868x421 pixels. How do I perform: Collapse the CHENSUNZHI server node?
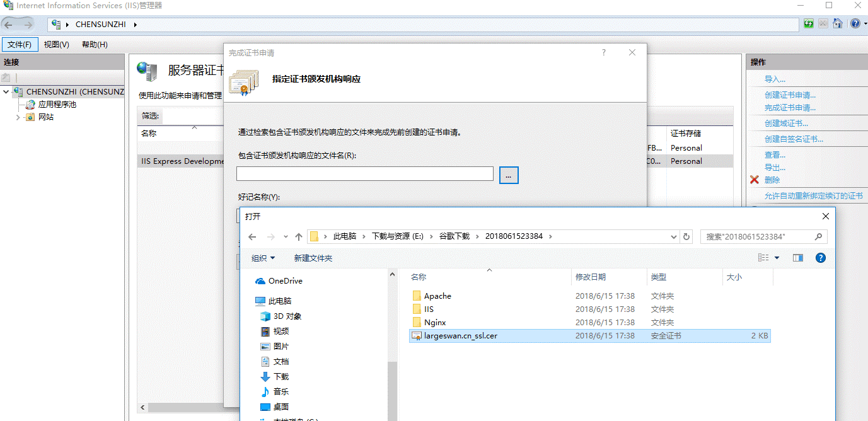[6, 92]
